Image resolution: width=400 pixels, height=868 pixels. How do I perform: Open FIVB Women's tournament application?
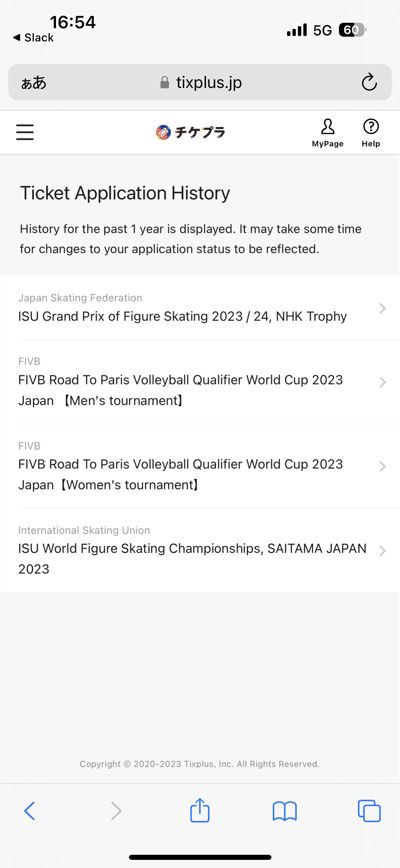click(x=180, y=474)
